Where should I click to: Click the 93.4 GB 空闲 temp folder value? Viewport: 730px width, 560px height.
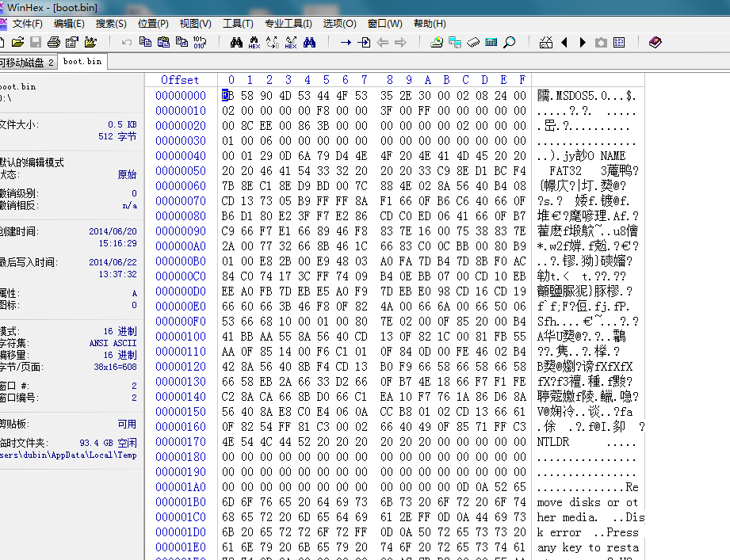click(108, 443)
